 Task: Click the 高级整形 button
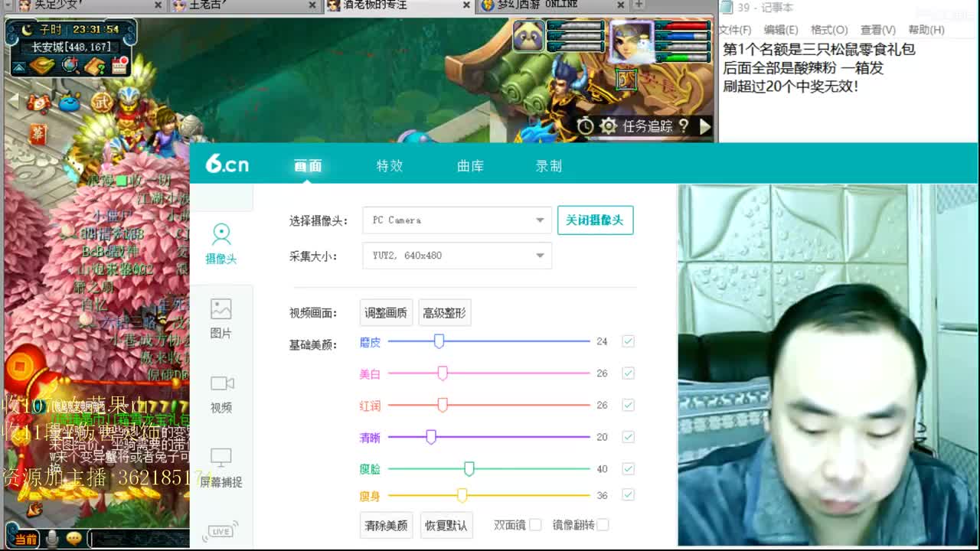coord(444,313)
